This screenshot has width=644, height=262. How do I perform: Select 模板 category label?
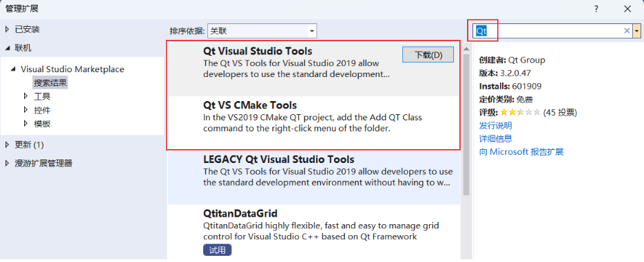[x=42, y=124]
